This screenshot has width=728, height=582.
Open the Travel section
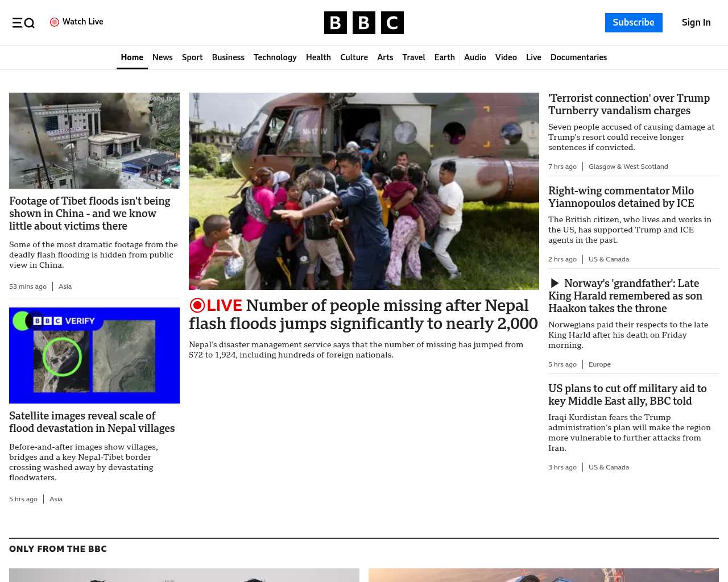pos(413,57)
